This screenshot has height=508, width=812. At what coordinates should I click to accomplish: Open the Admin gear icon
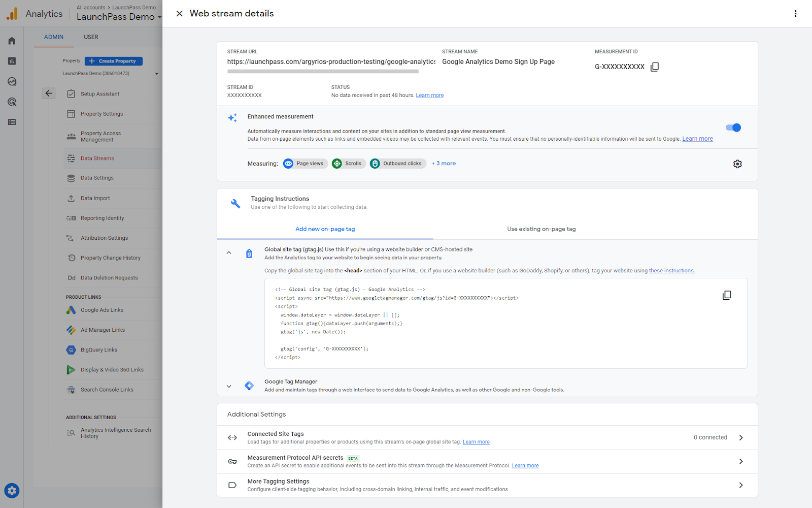click(x=12, y=491)
